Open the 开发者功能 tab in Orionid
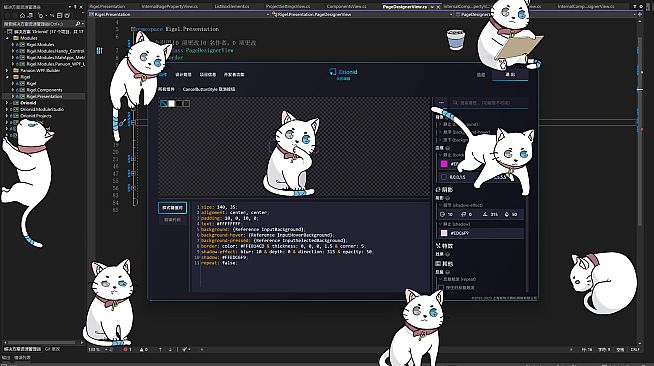The height and width of the screenshot is (366, 654). 234,75
